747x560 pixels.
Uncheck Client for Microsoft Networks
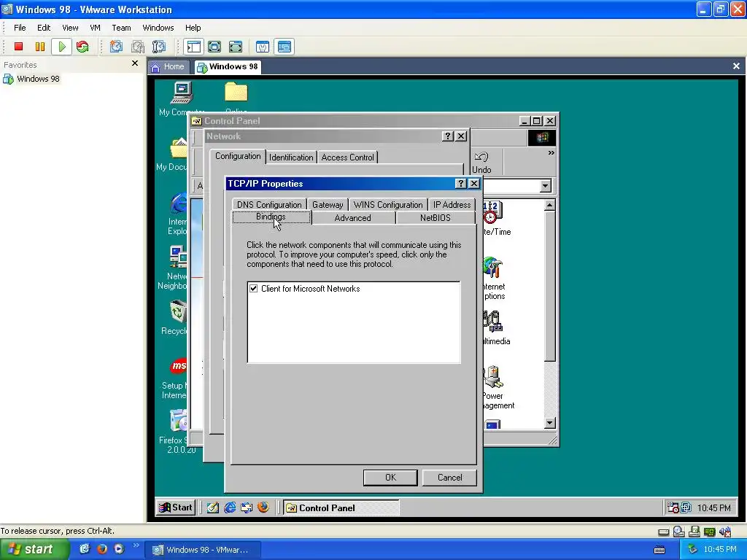click(253, 289)
